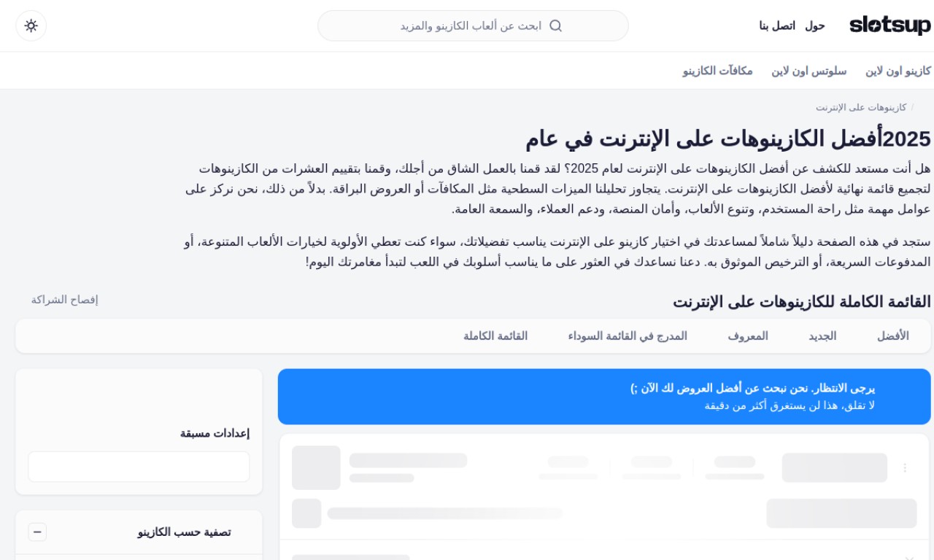Click the blue يرجى الانتظار loading banner

click(x=604, y=397)
